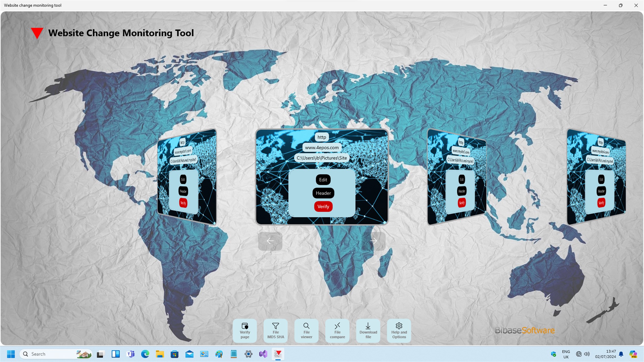Select the mysite1 card on the left
644x362 pixels.
coord(187,177)
